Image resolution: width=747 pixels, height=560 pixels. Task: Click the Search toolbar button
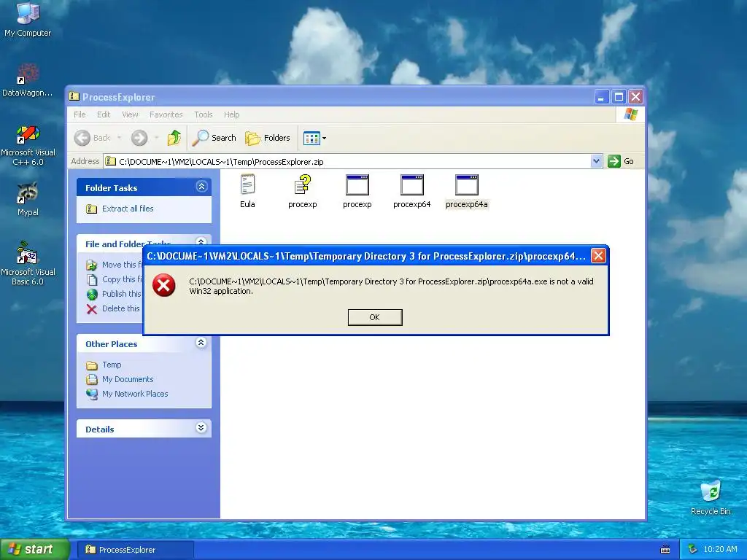click(x=214, y=138)
